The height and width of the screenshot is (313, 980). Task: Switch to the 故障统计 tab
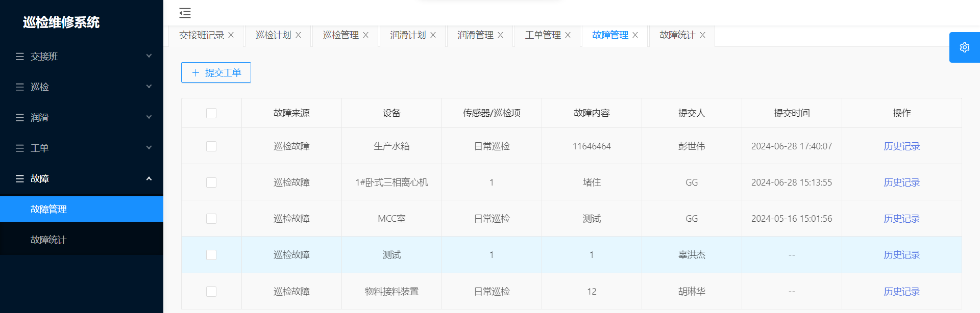click(x=677, y=35)
